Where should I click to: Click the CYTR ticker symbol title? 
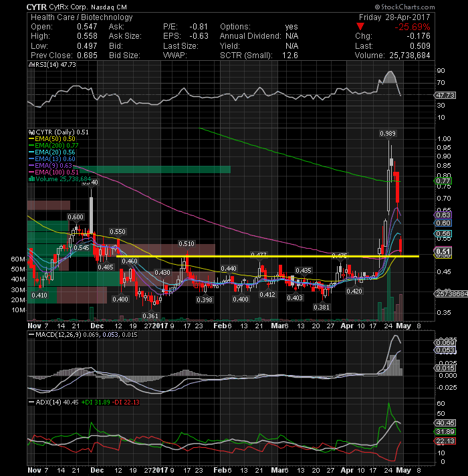coord(36,7)
